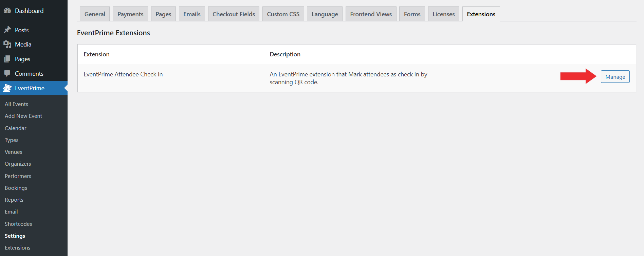The width and height of the screenshot is (644, 256).
Task: Open Media in the sidebar
Action: tap(23, 44)
